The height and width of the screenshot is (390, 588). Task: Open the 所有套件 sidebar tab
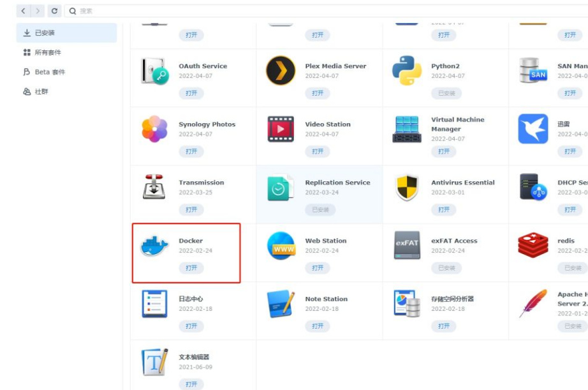(x=66, y=52)
